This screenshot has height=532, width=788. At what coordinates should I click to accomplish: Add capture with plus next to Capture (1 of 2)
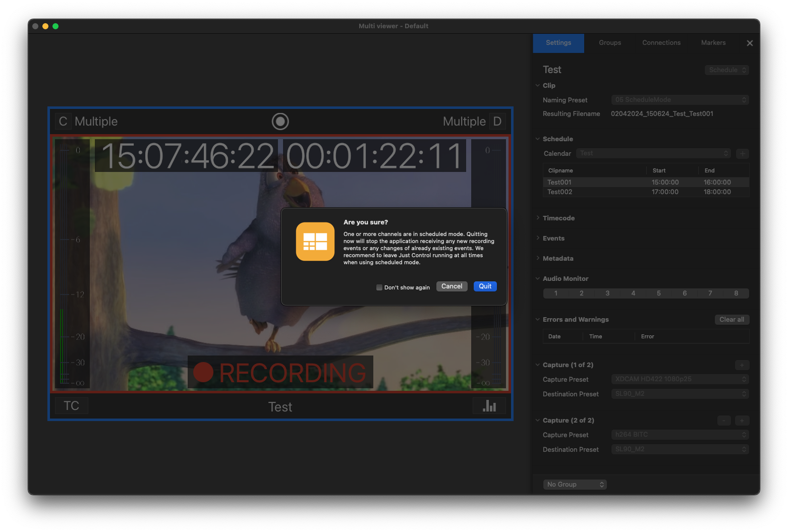point(742,365)
